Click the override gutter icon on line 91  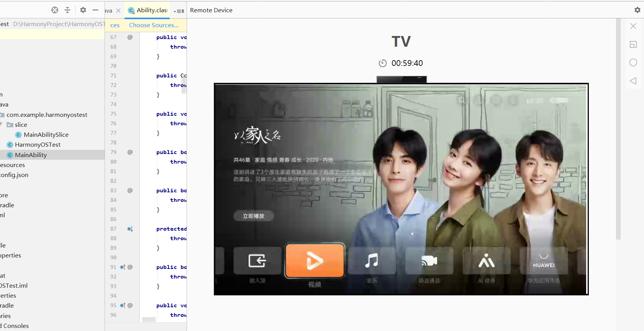pyautogui.click(x=123, y=267)
